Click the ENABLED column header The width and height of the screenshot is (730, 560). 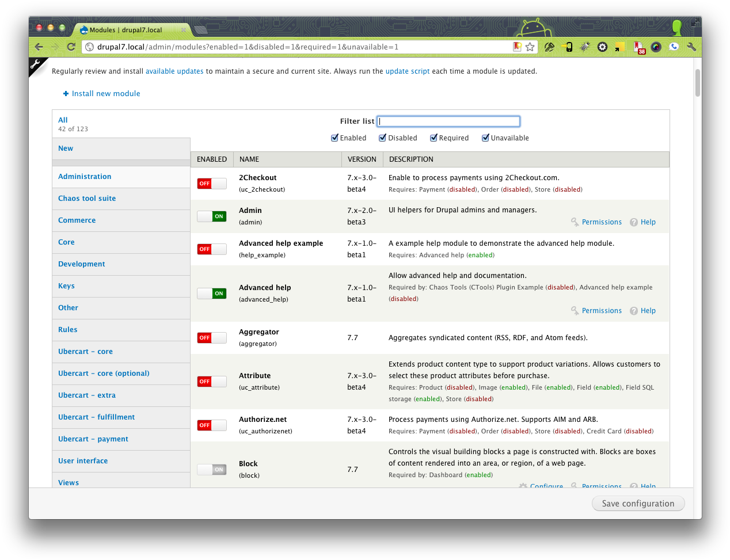click(x=212, y=159)
